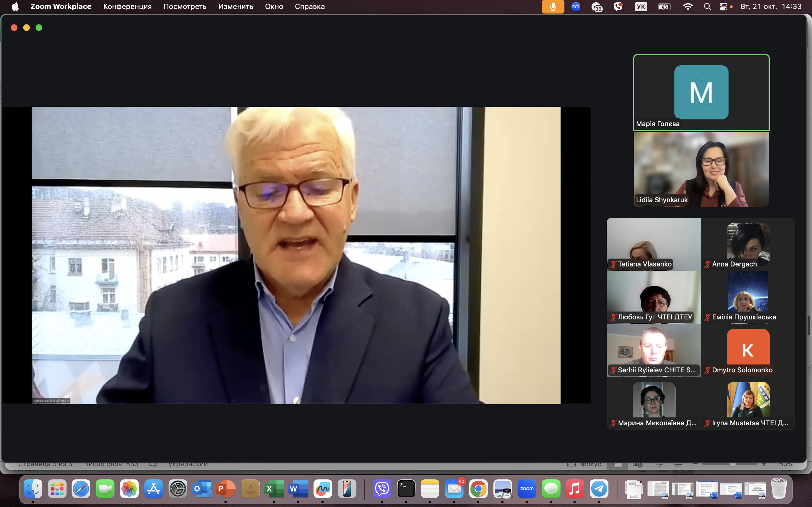Open Control Center toggles icon
This screenshot has height=507, width=812.
(723, 7)
